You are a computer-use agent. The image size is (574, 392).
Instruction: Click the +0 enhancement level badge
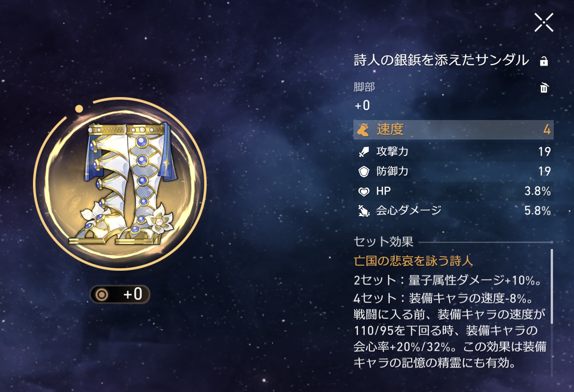click(120, 294)
